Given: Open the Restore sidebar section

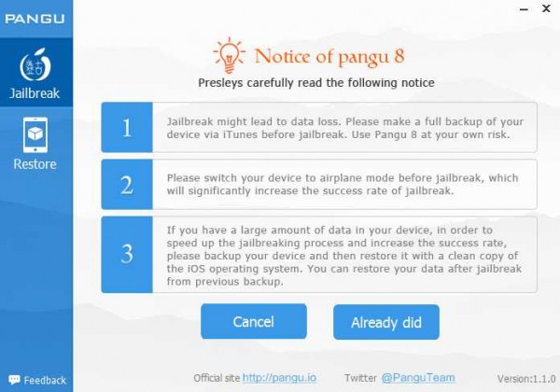Looking at the screenshot, I should (x=35, y=143).
